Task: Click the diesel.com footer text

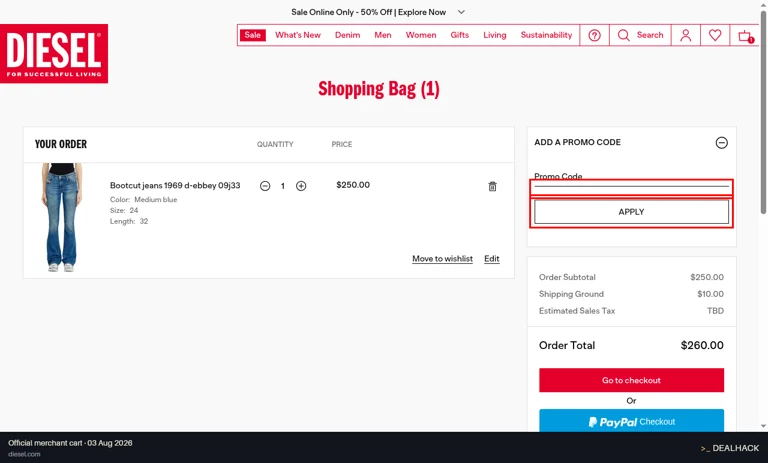Action: (24, 454)
